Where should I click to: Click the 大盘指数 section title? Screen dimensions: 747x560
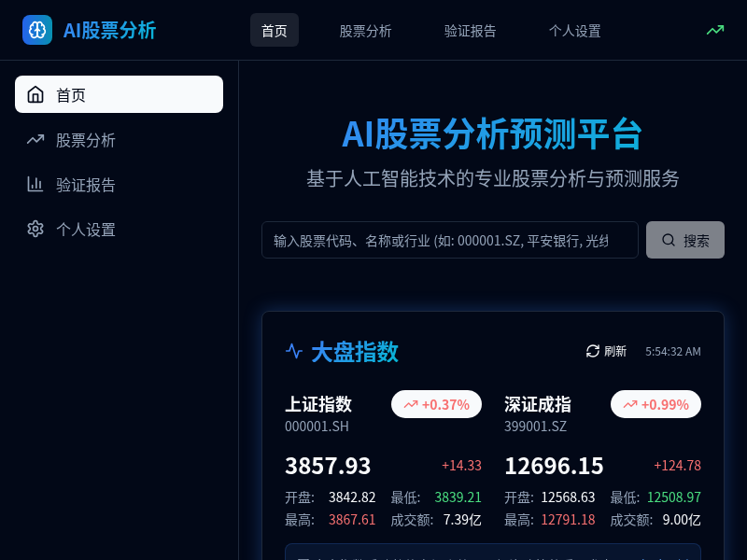(355, 352)
